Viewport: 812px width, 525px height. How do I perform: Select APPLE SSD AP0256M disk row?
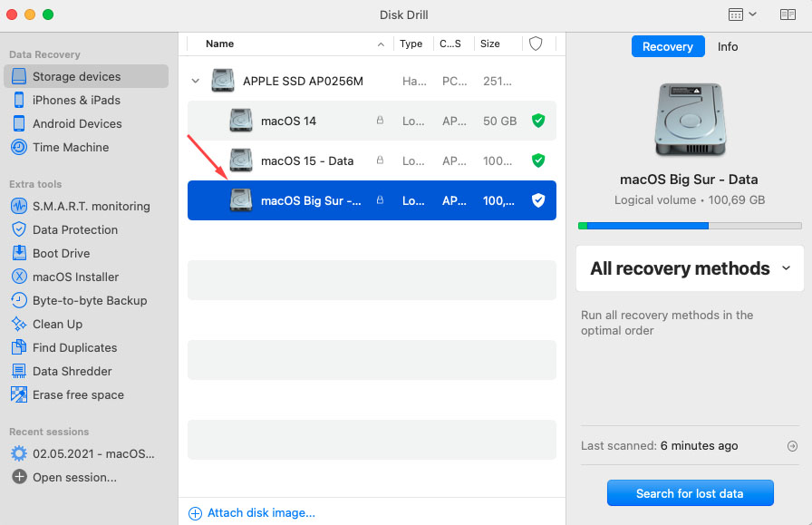click(372, 81)
